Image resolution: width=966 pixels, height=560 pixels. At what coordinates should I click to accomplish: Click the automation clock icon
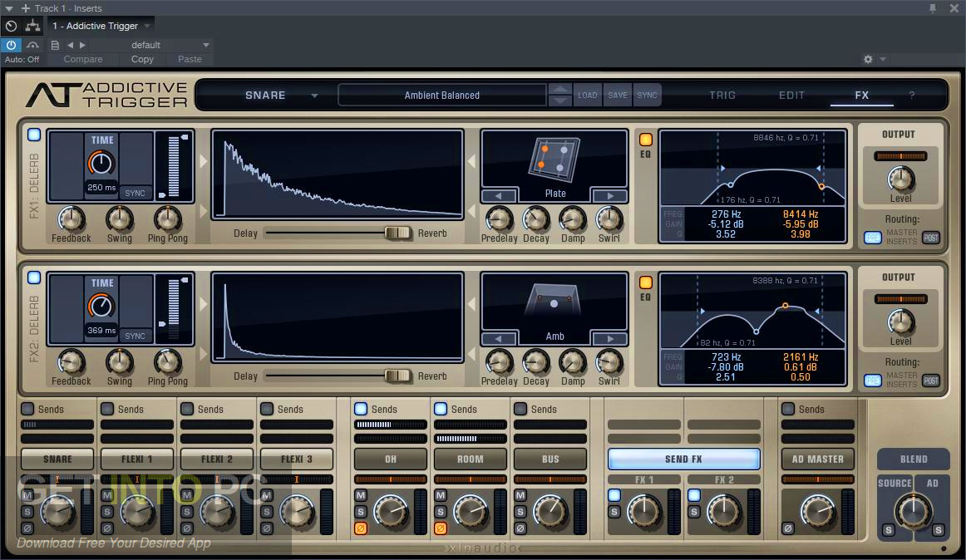(11, 26)
